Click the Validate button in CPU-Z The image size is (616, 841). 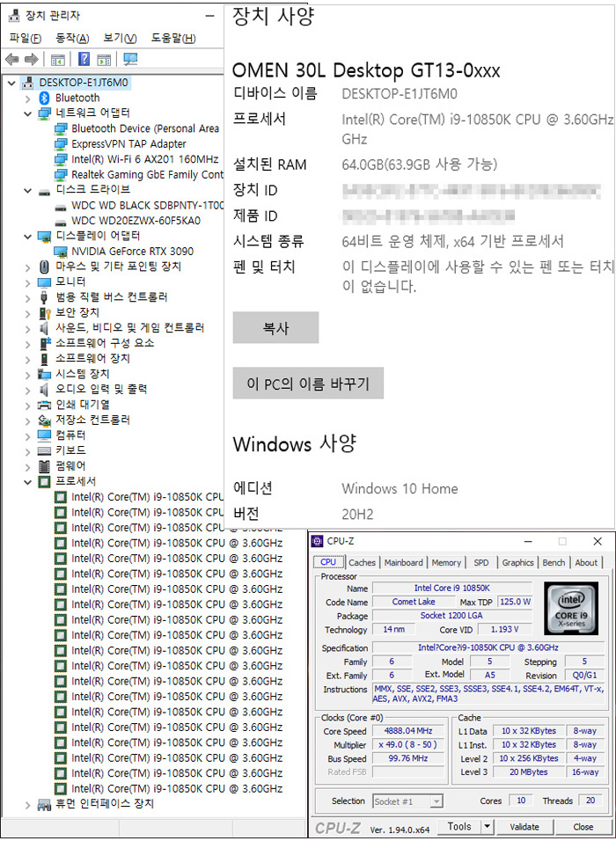pos(524,827)
